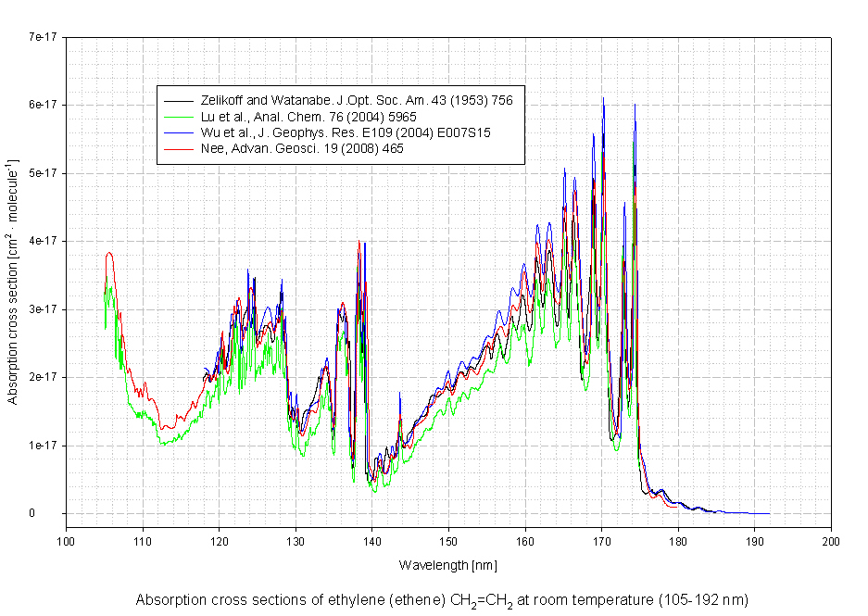Click the green line sample in legend
868x616 pixels.
(x=176, y=117)
